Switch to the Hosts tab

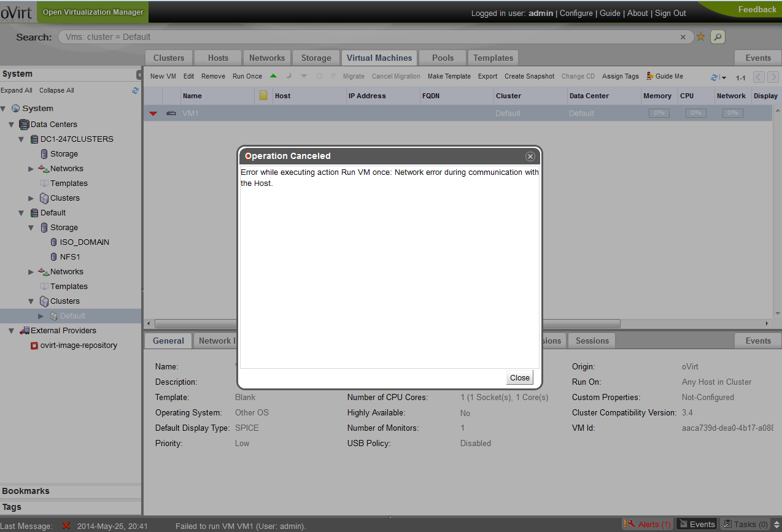pyautogui.click(x=218, y=58)
